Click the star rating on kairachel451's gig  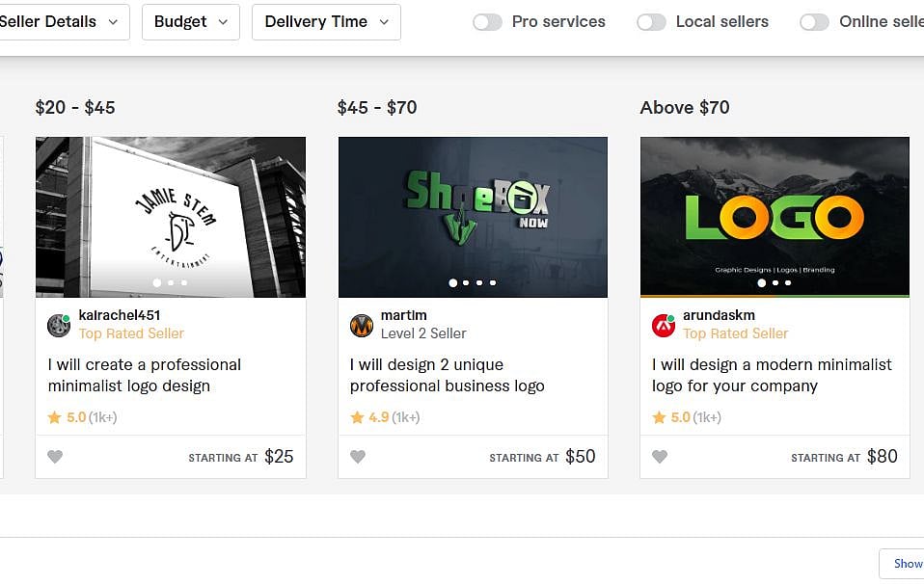pyautogui.click(x=55, y=417)
